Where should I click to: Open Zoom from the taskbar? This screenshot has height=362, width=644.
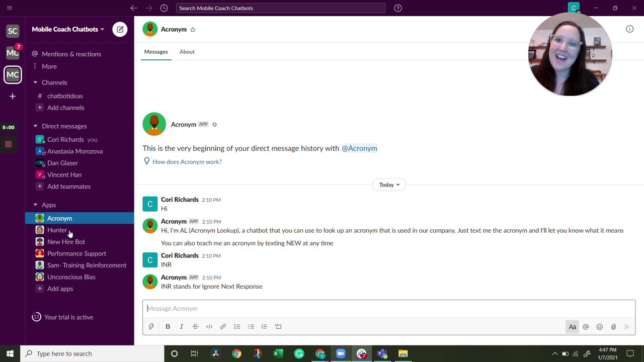341,353
